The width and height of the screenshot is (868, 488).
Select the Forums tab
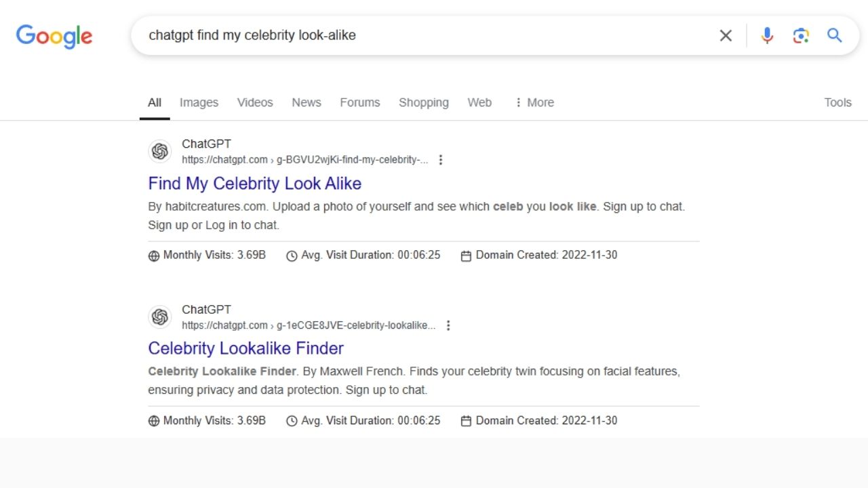pos(360,102)
